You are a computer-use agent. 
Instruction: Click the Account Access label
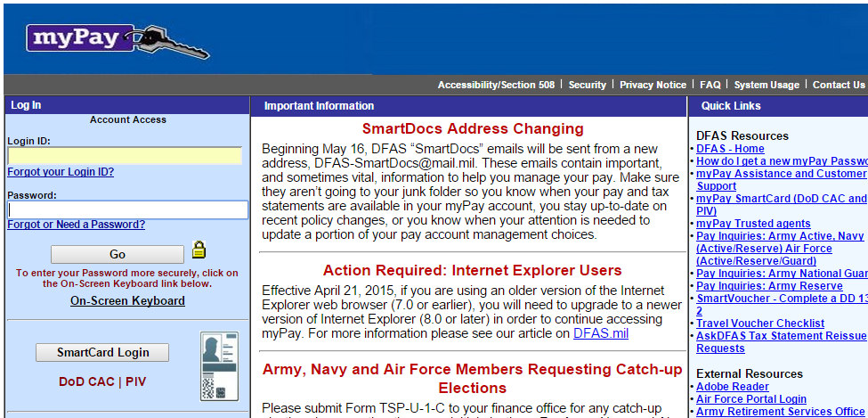tap(128, 119)
